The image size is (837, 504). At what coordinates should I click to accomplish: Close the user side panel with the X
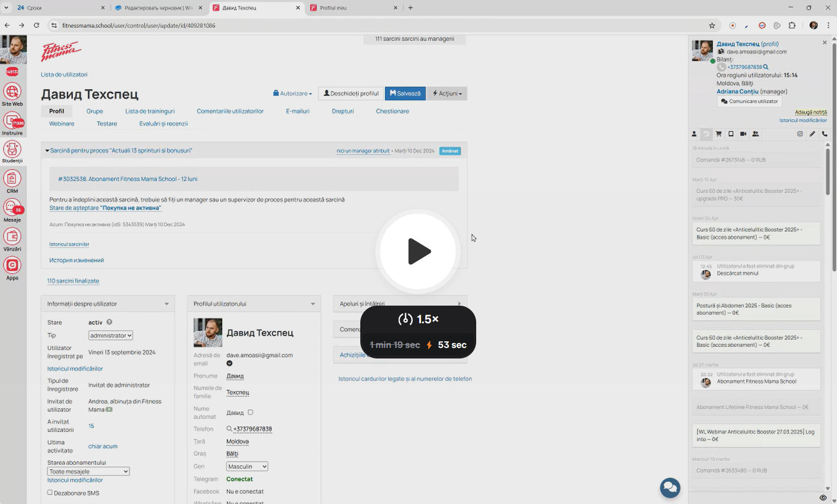(824, 43)
